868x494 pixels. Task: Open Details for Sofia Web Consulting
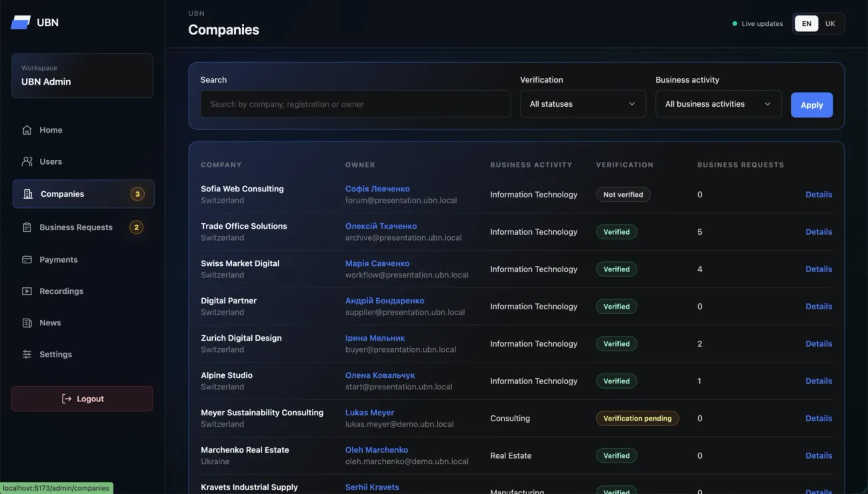[x=819, y=195]
